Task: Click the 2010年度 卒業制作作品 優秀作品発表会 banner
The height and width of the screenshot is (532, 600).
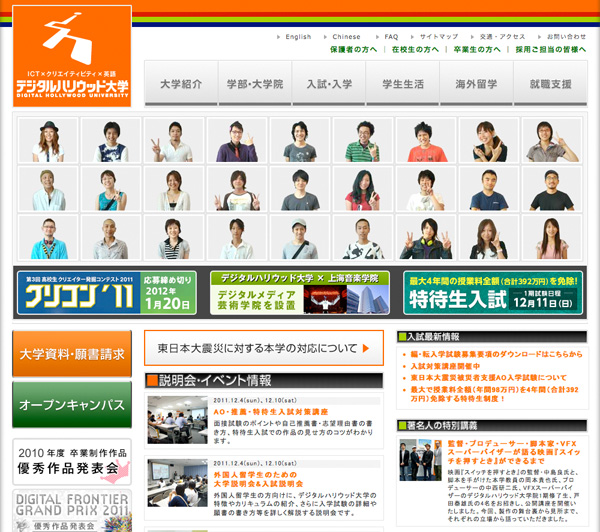Action: click(x=72, y=461)
